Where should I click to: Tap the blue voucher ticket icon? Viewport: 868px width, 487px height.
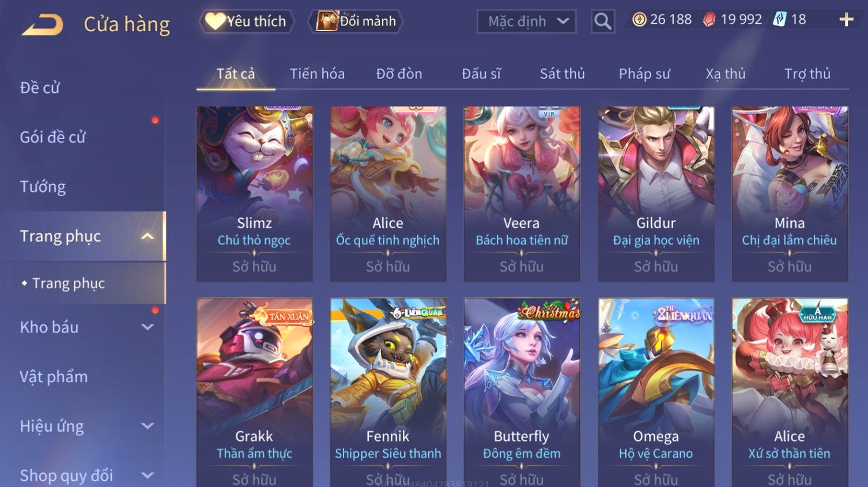pos(779,20)
